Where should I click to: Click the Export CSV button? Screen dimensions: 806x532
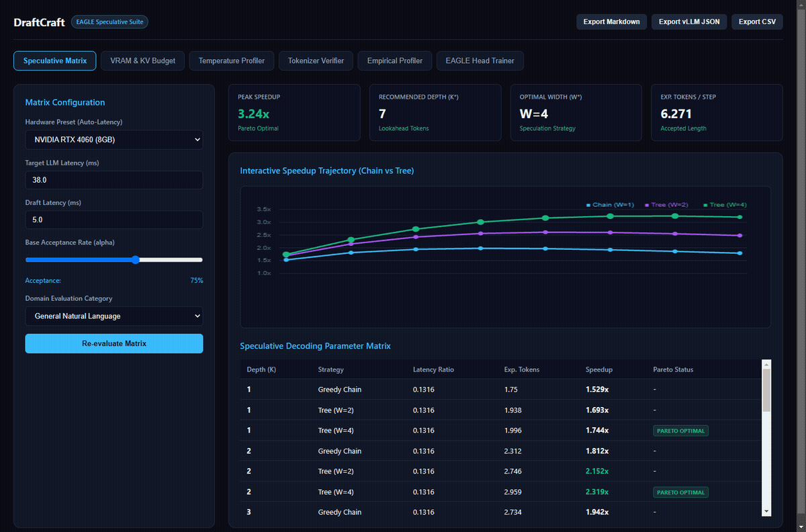point(757,21)
